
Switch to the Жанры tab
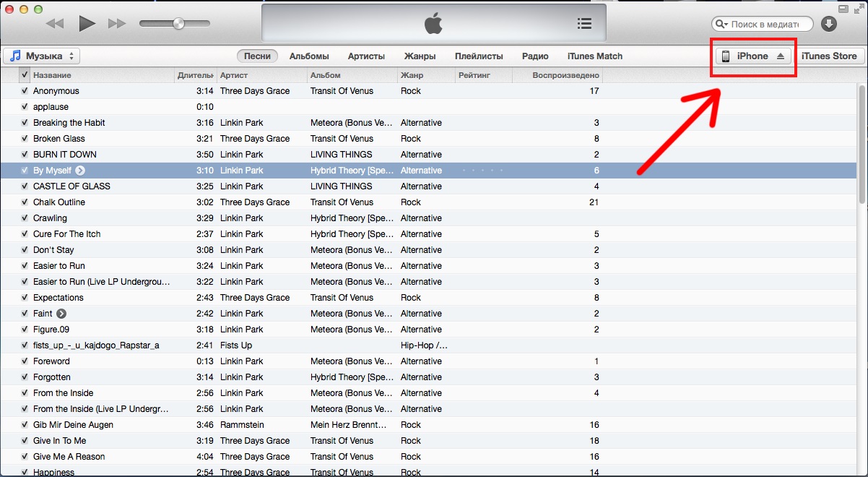pos(420,56)
